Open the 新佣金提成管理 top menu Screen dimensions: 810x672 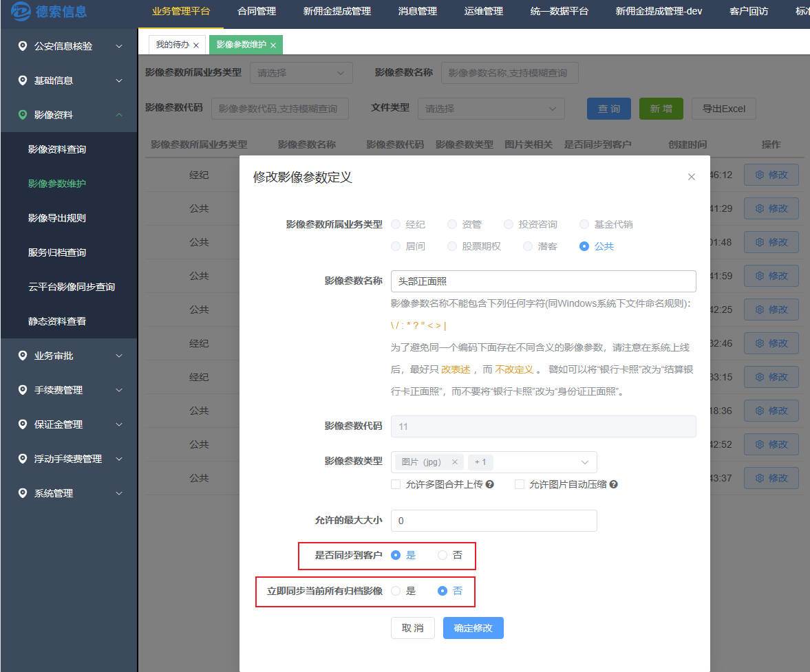click(337, 12)
